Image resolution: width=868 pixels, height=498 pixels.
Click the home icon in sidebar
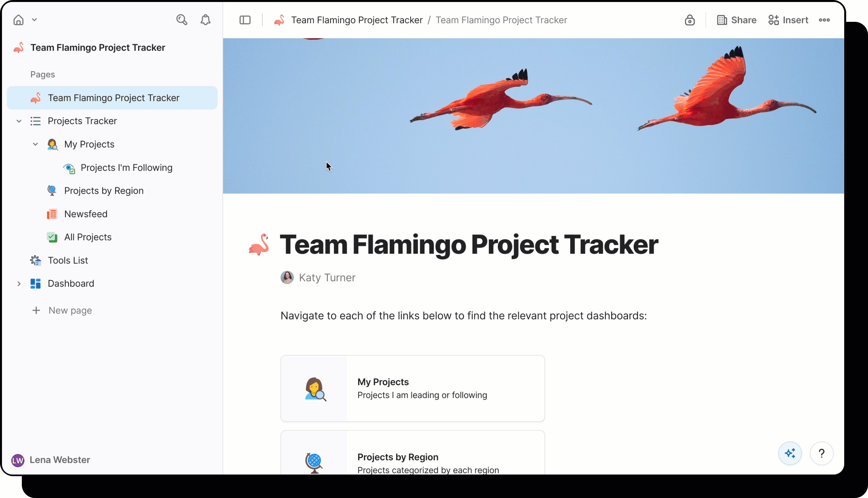19,20
